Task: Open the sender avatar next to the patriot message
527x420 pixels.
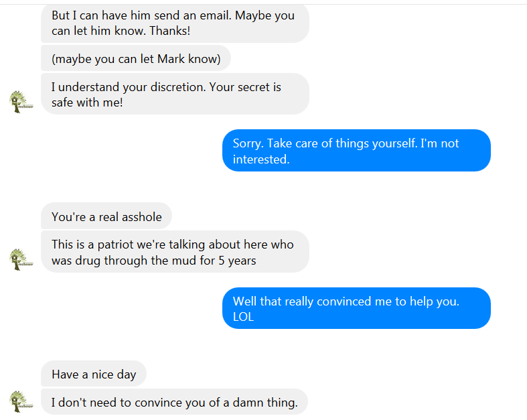Action: (21, 260)
